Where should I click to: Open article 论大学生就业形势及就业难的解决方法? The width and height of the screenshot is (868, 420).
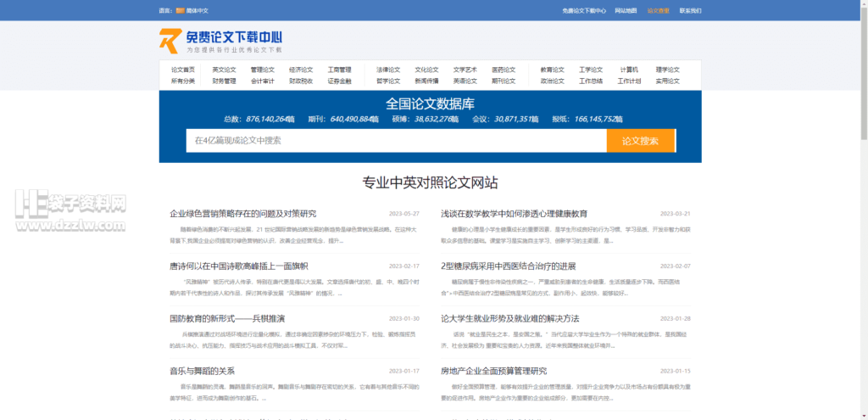pyautogui.click(x=509, y=318)
